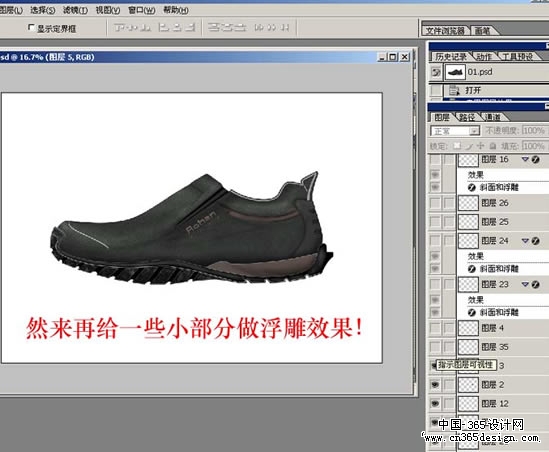Viewport: 549px width, 452px height.
Task: Show 图层 24 using its visibility box
Action: point(435,241)
